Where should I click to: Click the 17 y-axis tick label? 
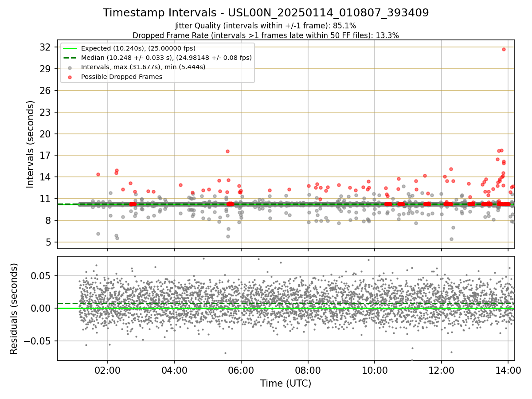point(46,155)
